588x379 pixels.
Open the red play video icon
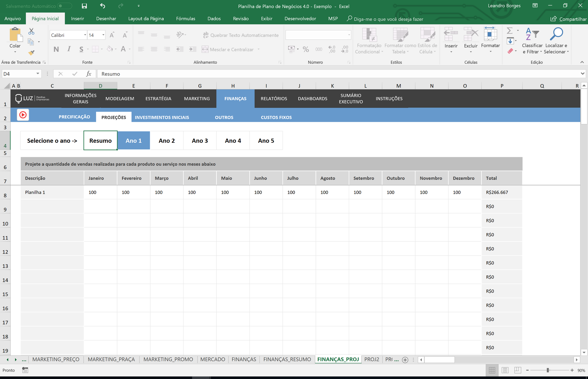tap(23, 115)
